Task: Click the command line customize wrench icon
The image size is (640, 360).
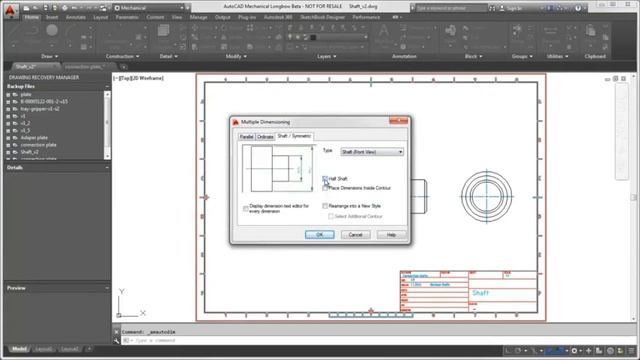Action: click(x=116, y=340)
